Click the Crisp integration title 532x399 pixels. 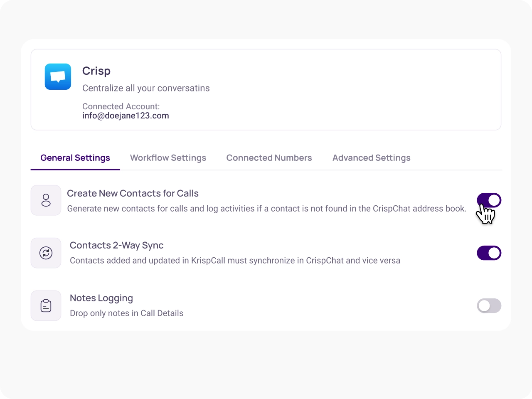click(x=96, y=71)
